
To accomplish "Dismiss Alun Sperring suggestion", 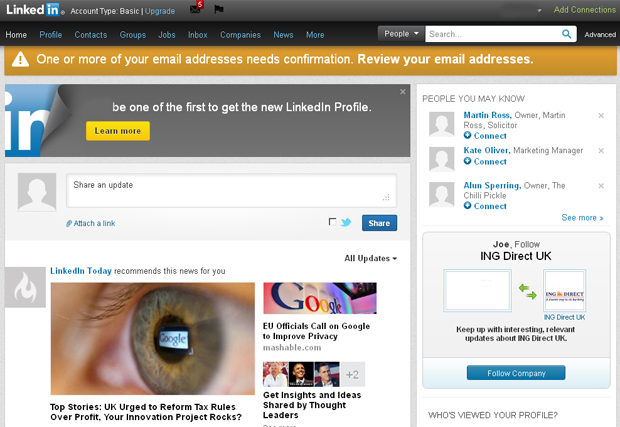I will click(x=601, y=186).
